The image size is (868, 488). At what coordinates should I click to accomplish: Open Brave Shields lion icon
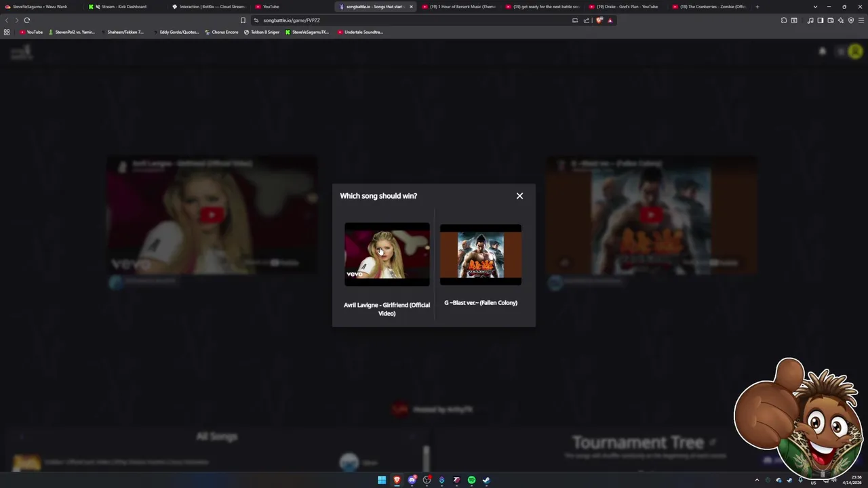(599, 20)
